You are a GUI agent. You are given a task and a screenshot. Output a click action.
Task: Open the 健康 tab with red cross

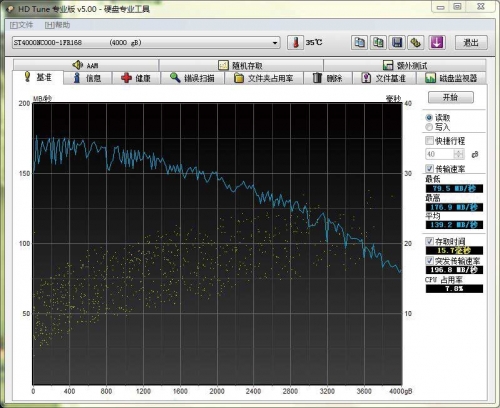136,78
